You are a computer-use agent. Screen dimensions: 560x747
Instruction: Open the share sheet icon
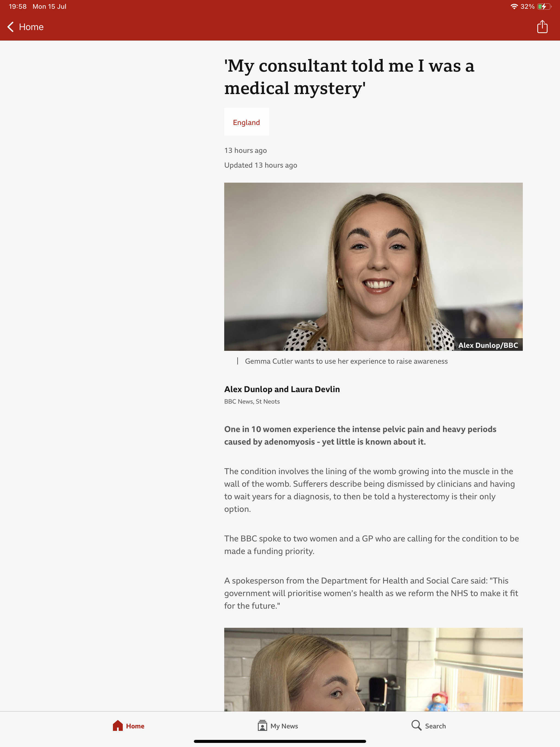[x=542, y=27]
